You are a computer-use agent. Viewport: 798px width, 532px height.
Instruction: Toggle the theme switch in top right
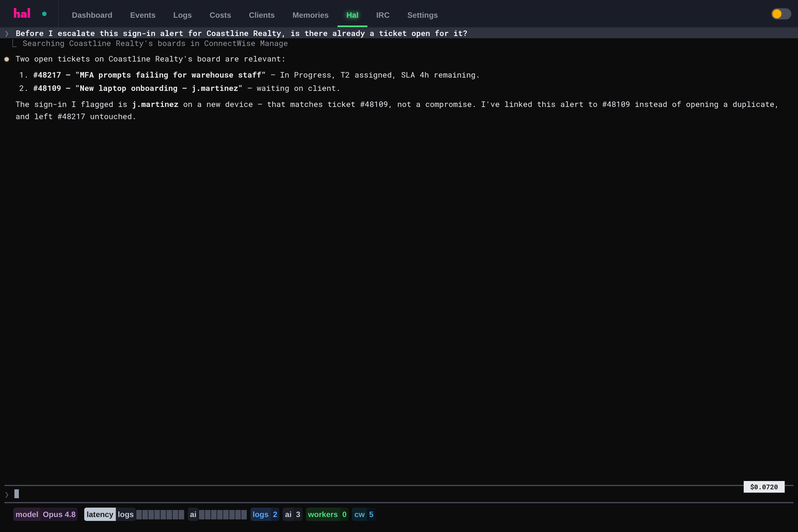pos(781,14)
